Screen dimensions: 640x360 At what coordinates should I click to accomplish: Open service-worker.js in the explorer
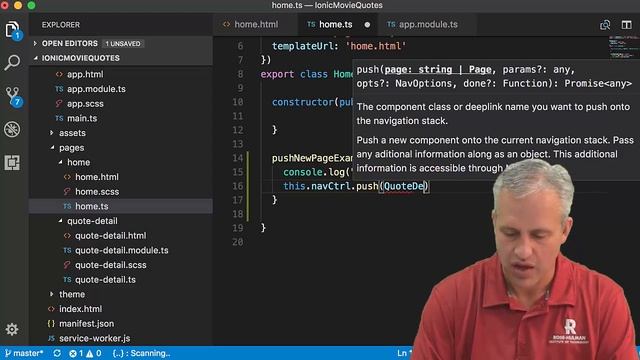tap(94, 338)
